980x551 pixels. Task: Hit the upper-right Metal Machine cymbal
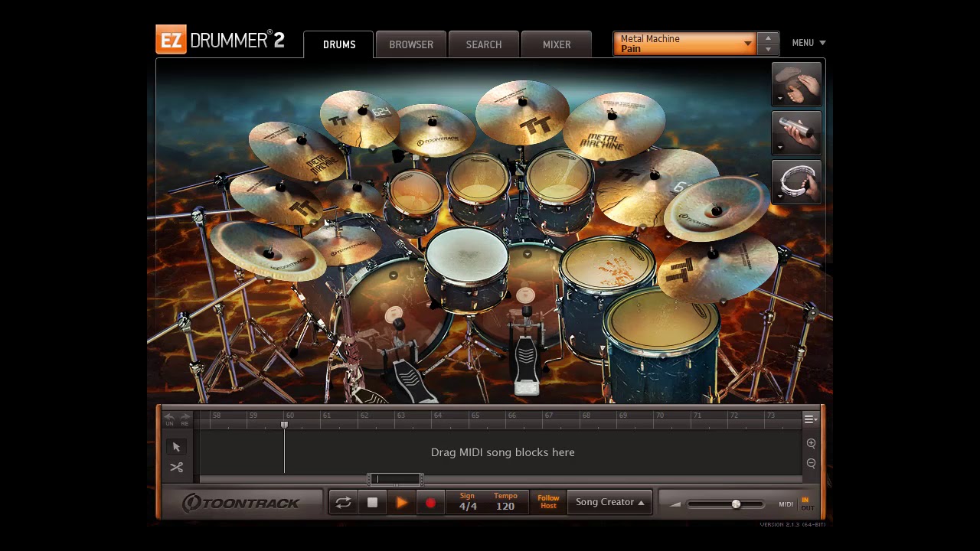[613, 127]
